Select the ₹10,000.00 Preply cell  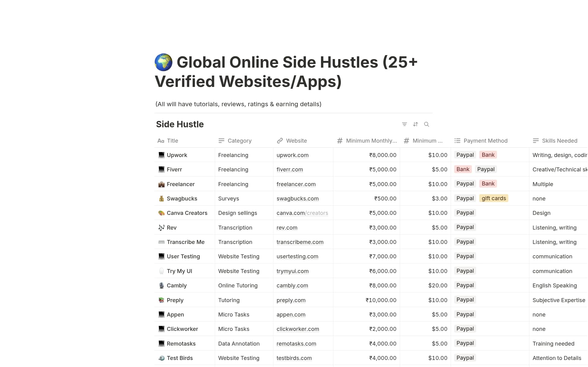(366, 300)
